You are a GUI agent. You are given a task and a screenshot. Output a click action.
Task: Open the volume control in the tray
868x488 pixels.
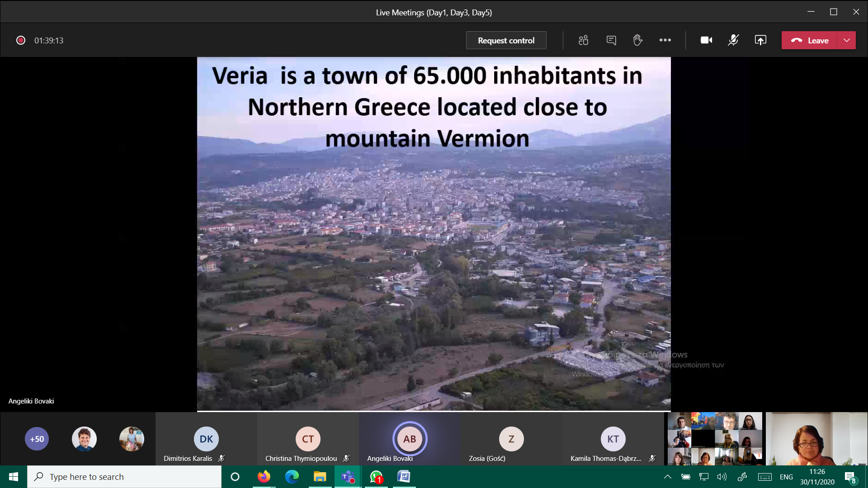722,477
